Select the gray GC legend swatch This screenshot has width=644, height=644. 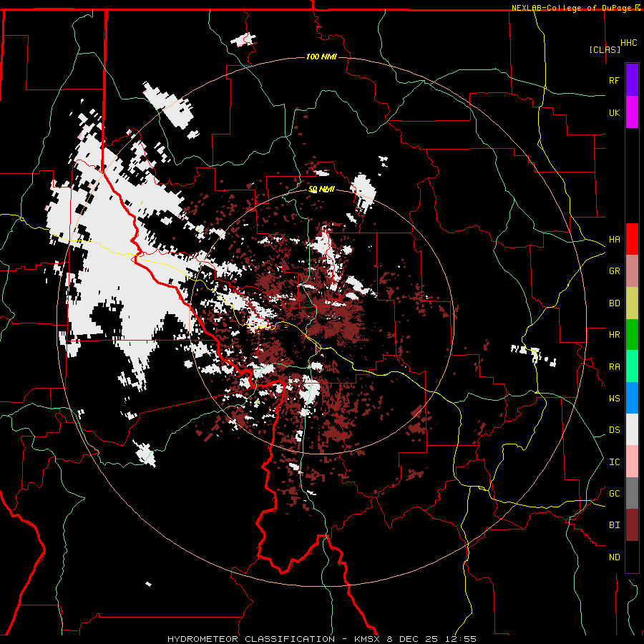[x=632, y=493]
